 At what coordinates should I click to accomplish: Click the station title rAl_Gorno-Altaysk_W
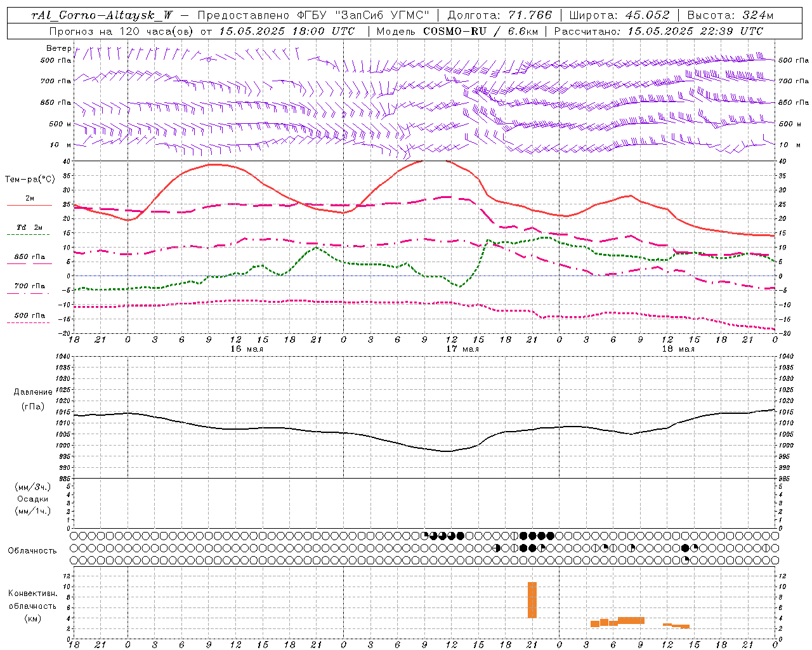(102, 15)
